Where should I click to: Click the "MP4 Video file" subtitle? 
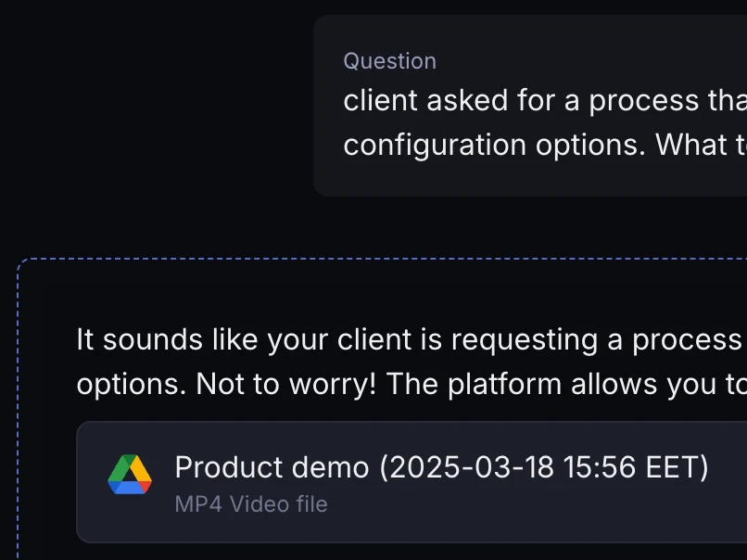251,504
